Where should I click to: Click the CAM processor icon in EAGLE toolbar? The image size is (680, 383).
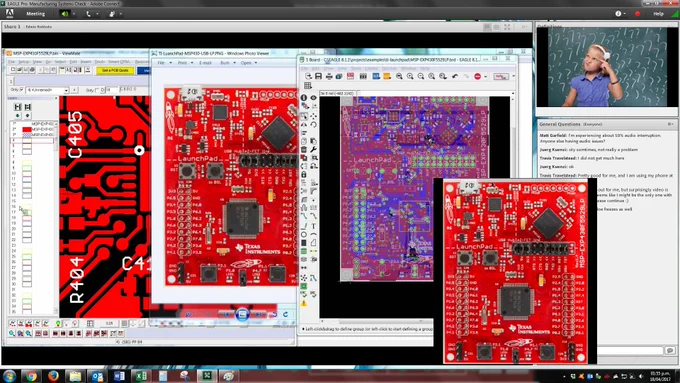click(339, 76)
